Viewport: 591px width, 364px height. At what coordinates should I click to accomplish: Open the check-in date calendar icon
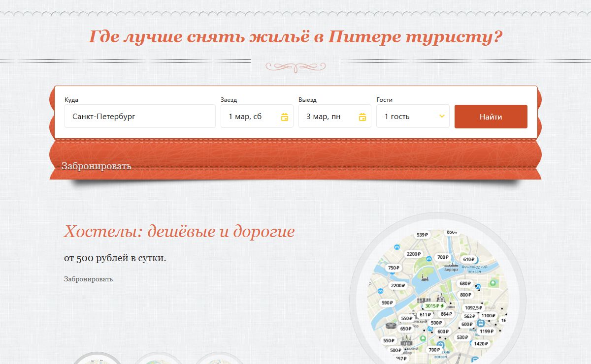pos(284,117)
